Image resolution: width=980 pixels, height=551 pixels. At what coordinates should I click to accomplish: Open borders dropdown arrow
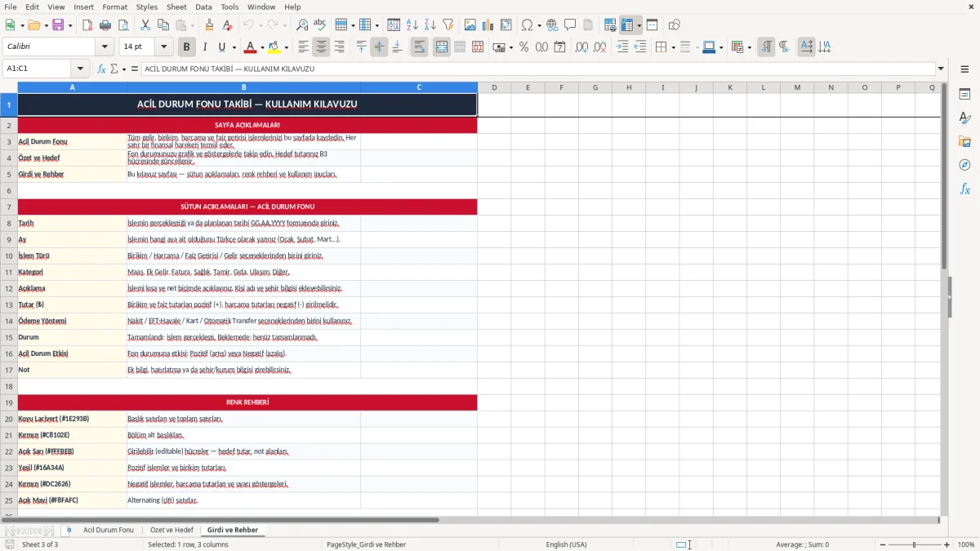pos(673,47)
